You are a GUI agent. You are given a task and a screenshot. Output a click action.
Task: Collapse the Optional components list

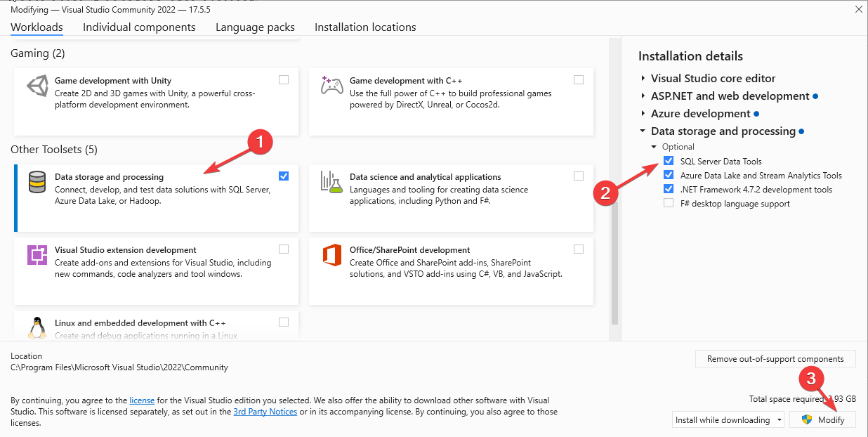tap(655, 147)
